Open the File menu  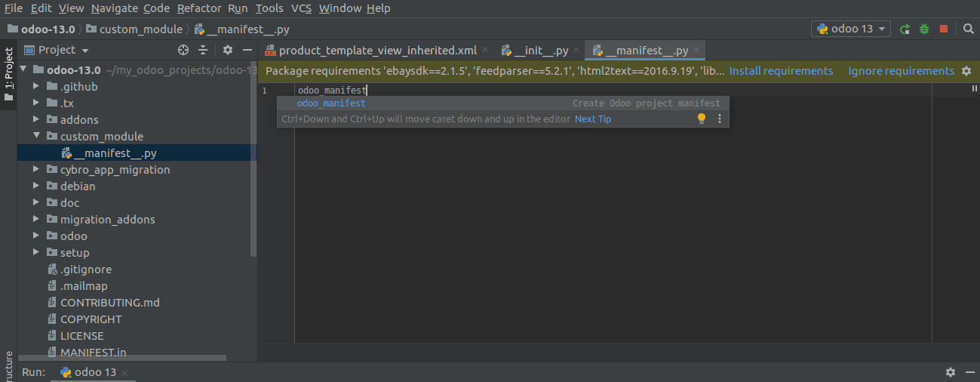[x=14, y=8]
